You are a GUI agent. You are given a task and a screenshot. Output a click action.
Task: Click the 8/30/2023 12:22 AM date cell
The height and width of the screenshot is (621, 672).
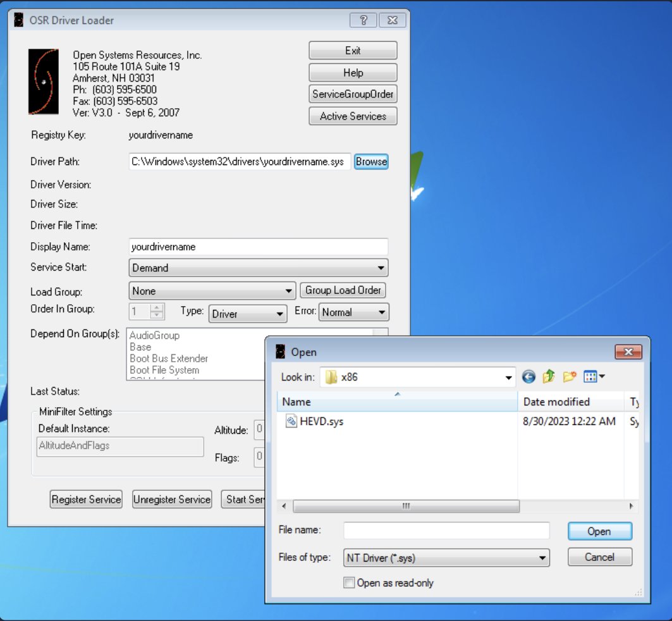tap(569, 421)
